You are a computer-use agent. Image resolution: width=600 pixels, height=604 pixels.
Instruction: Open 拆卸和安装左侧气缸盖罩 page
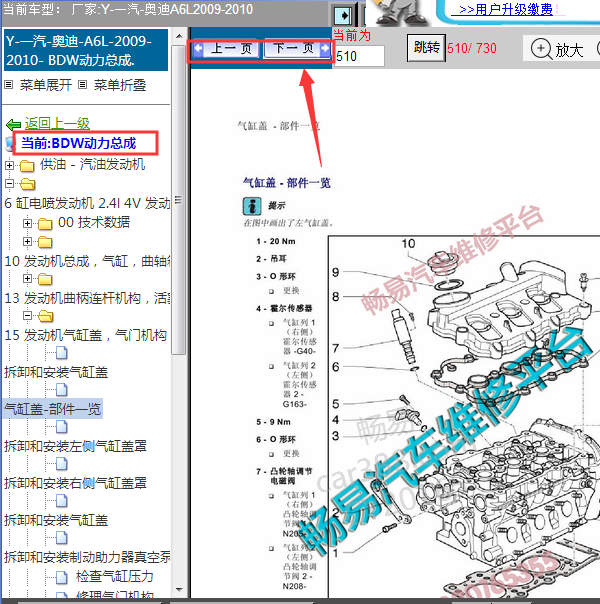pos(75,446)
